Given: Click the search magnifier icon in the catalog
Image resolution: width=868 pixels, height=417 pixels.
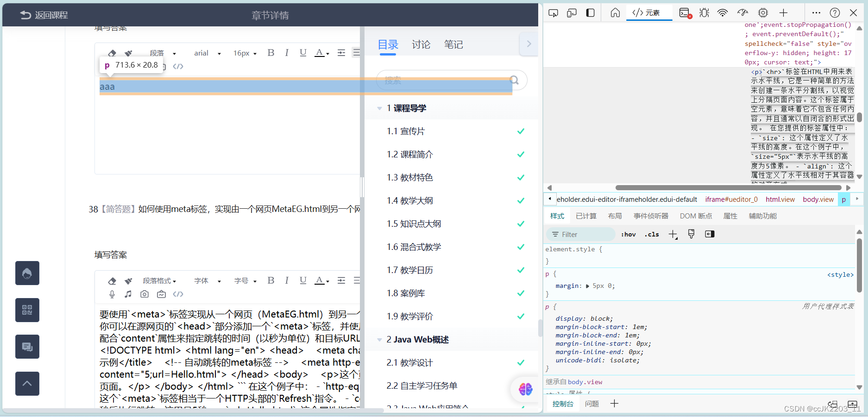Looking at the screenshot, I should 514,80.
